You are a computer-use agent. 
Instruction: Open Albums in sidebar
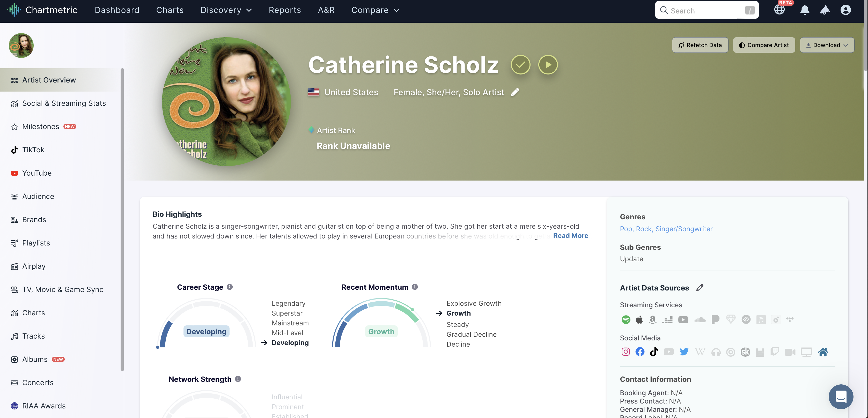tap(60, 359)
